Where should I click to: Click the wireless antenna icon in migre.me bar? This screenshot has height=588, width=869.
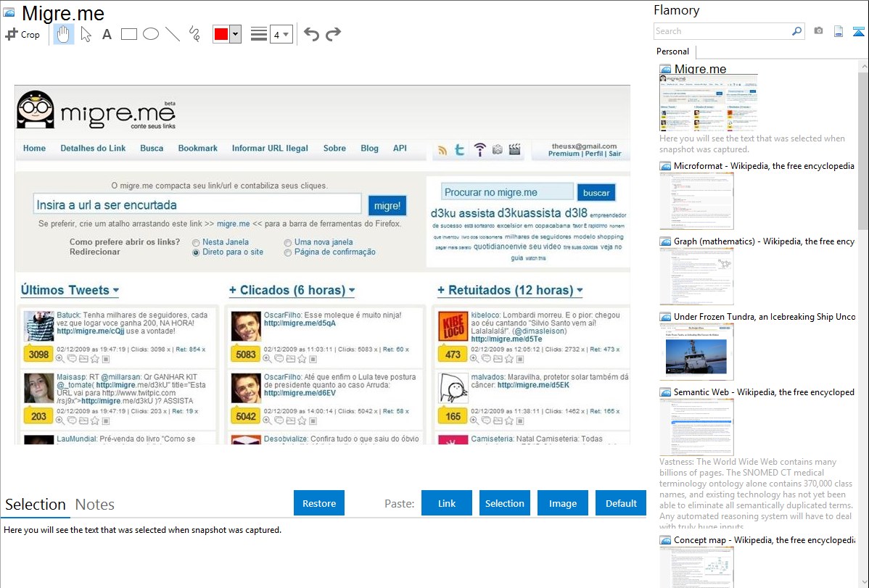(479, 149)
